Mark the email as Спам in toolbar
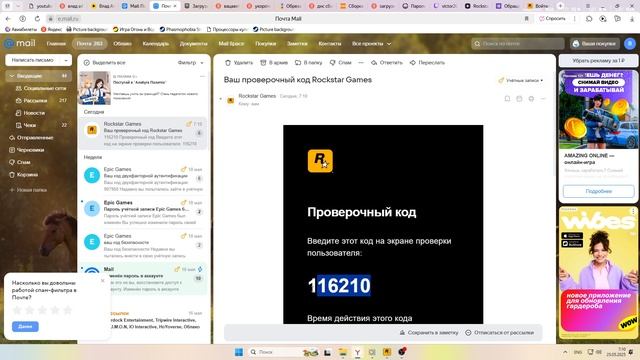640x360 pixels. click(x=340, y=62)
